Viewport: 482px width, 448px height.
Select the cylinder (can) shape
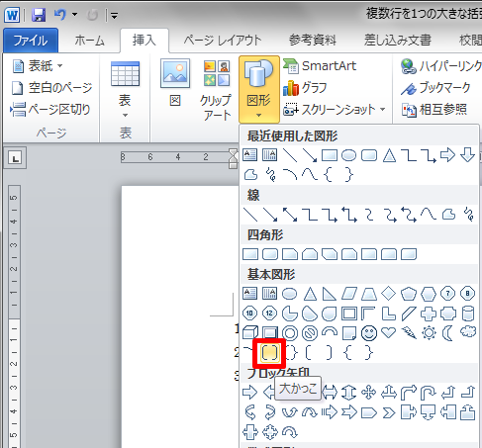[468, 314]
